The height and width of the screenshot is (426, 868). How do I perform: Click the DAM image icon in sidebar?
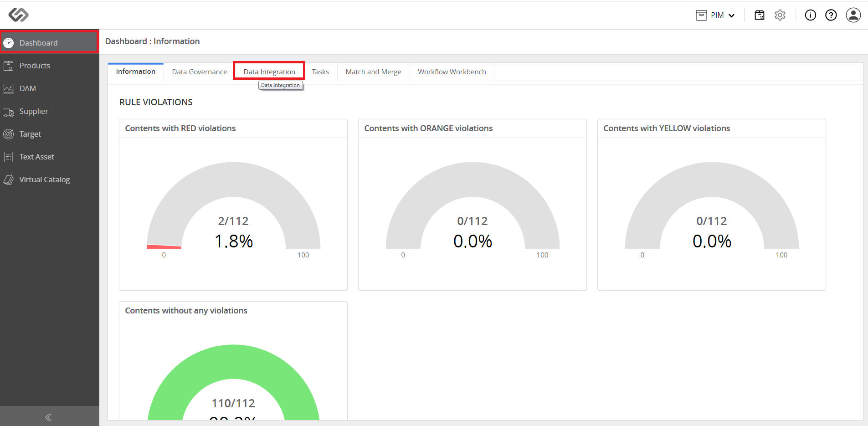click(9, 88)
